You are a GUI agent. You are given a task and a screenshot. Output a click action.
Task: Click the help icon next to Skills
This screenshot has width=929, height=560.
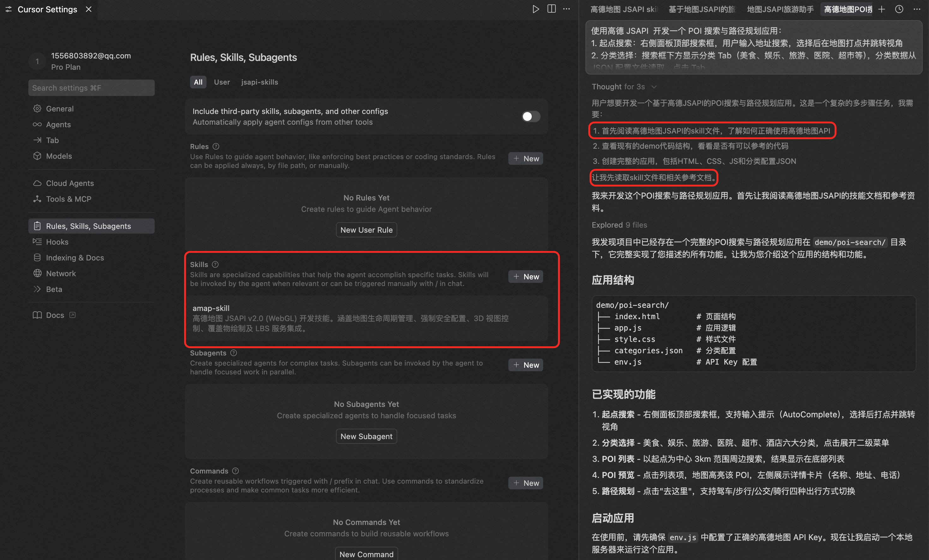pyautogui.click(x=215, y=265)
